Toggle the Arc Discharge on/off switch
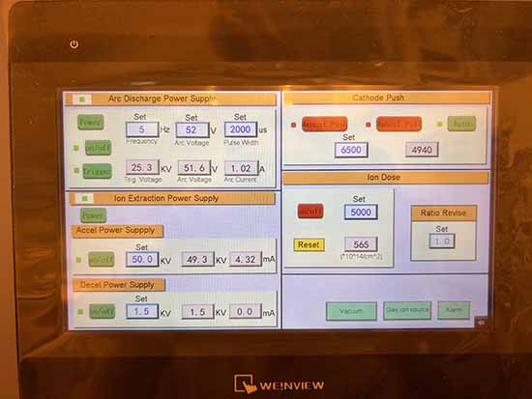The image size is (532, 399). tap(98, 148)
